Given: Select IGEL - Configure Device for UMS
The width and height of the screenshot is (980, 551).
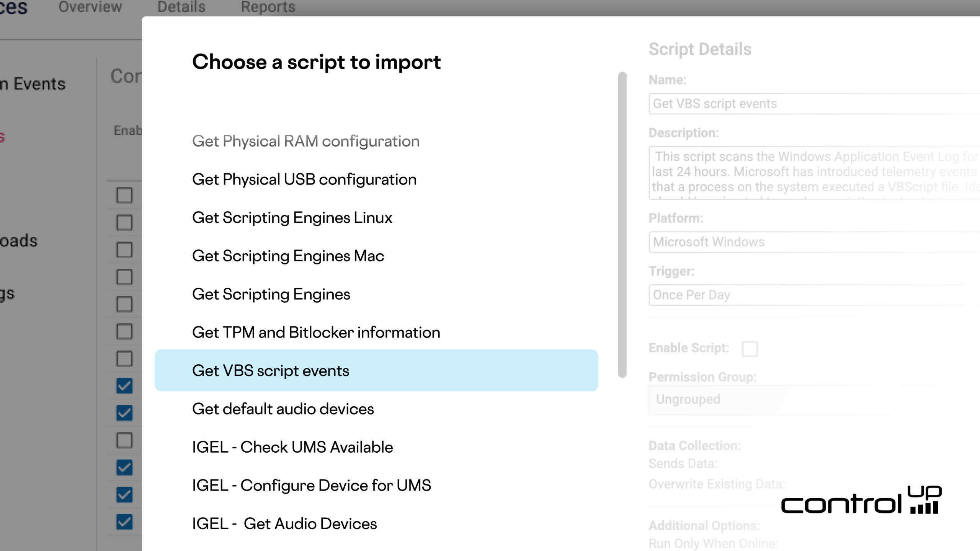Looking at the screenshot, I should pos(311,485).
